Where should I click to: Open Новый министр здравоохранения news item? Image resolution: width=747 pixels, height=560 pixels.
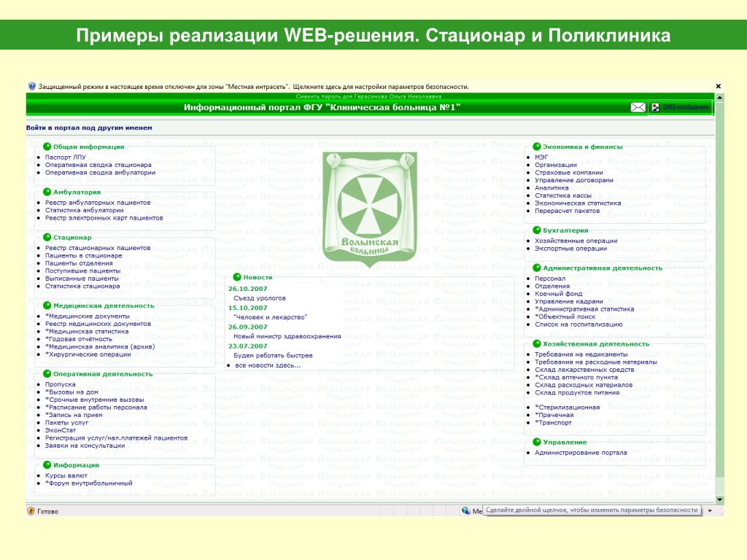287,336
